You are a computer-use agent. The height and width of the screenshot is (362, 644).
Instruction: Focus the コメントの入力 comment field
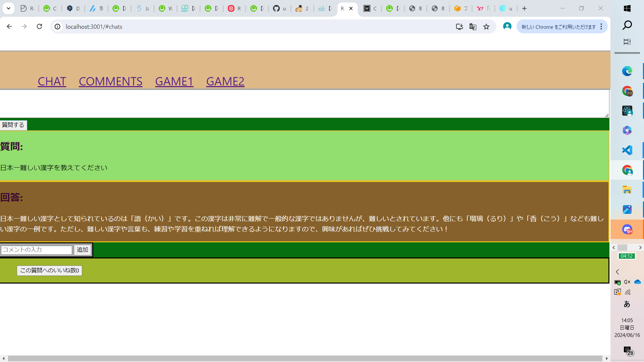(36, 250)
